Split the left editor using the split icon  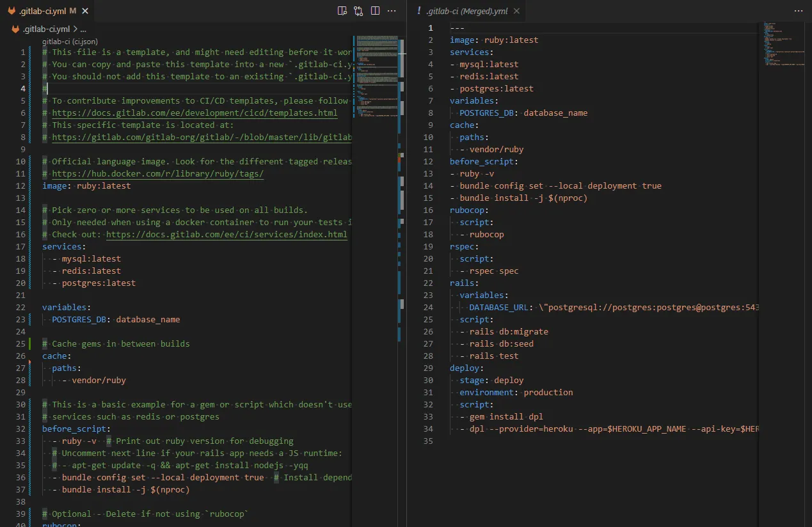tap(375, 11)
